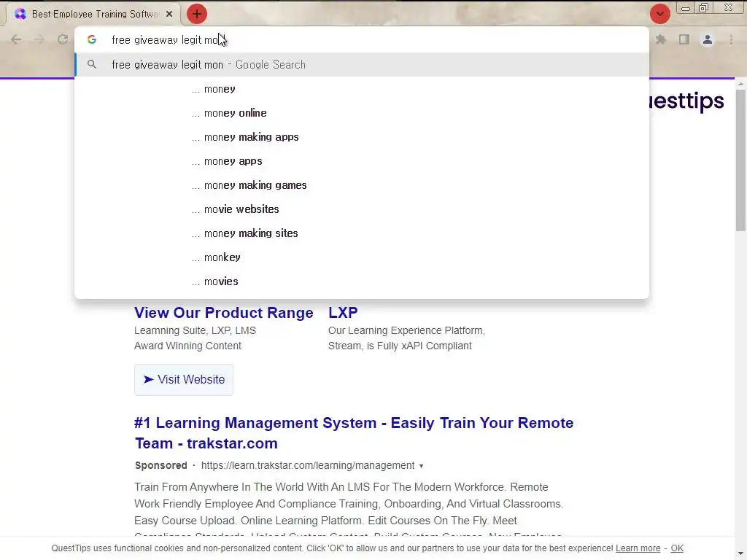Click the learn.trakstar.com URL text
Viewport: 747px width, 560px height.
pos(308,465)
